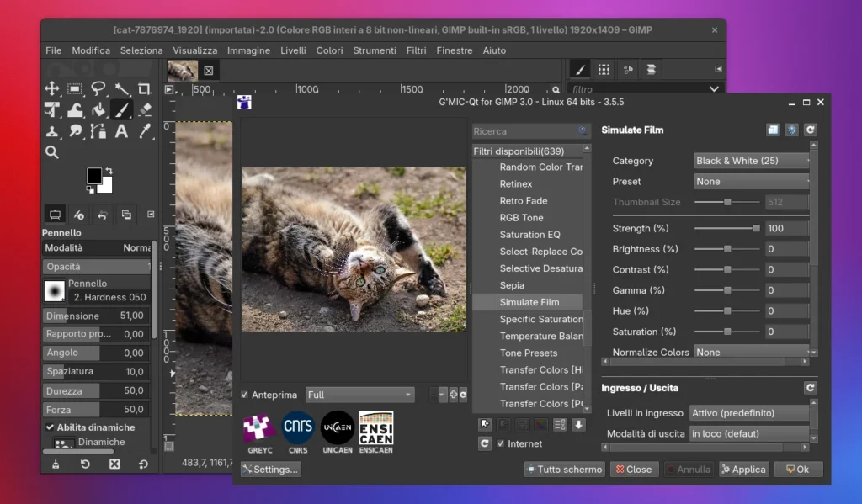Open the Black & White Category dropdown
862x504 pixels.
[750, 160]
